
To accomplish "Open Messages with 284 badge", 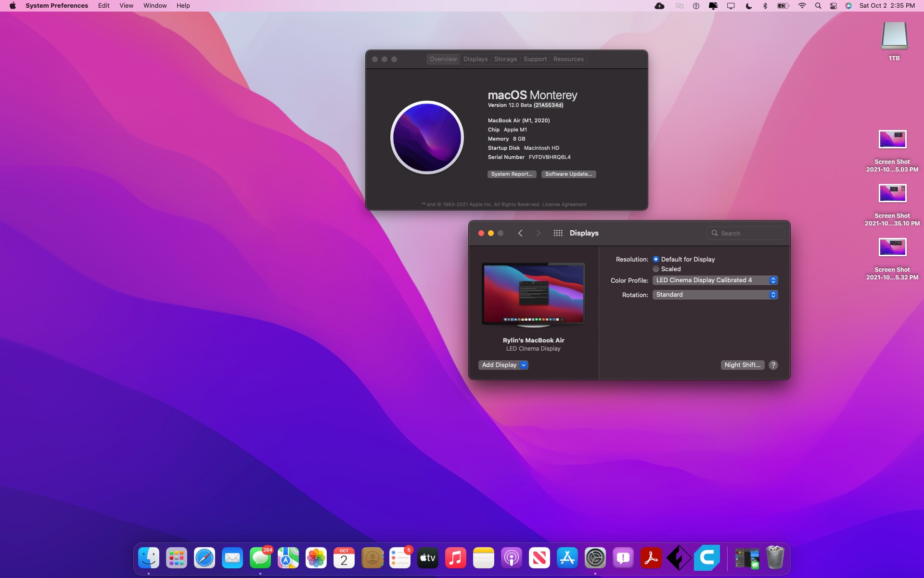I will tap(260, 558).
